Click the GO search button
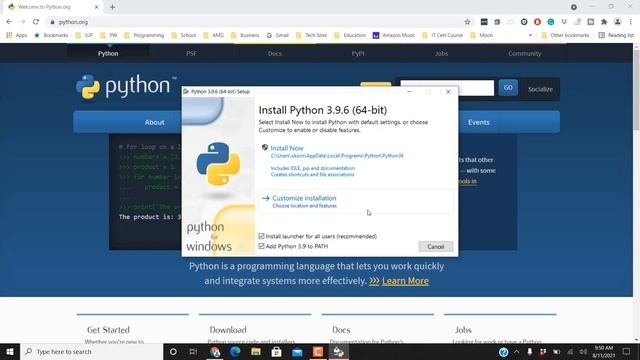 tap(508, 88)
